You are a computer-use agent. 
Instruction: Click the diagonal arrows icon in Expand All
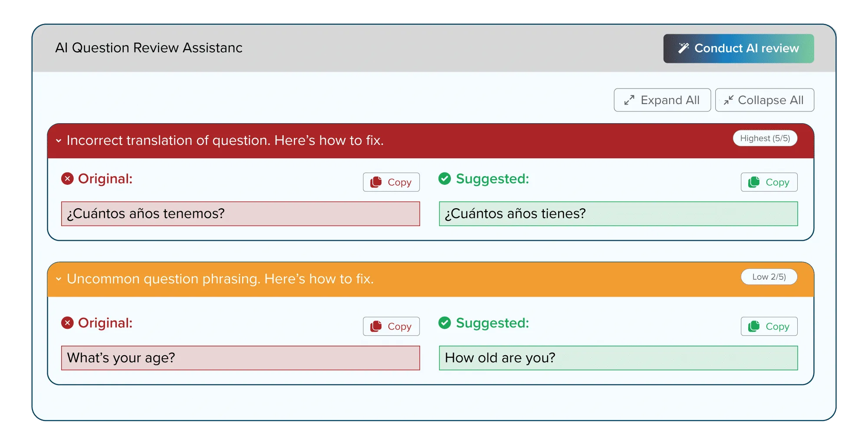628,100
